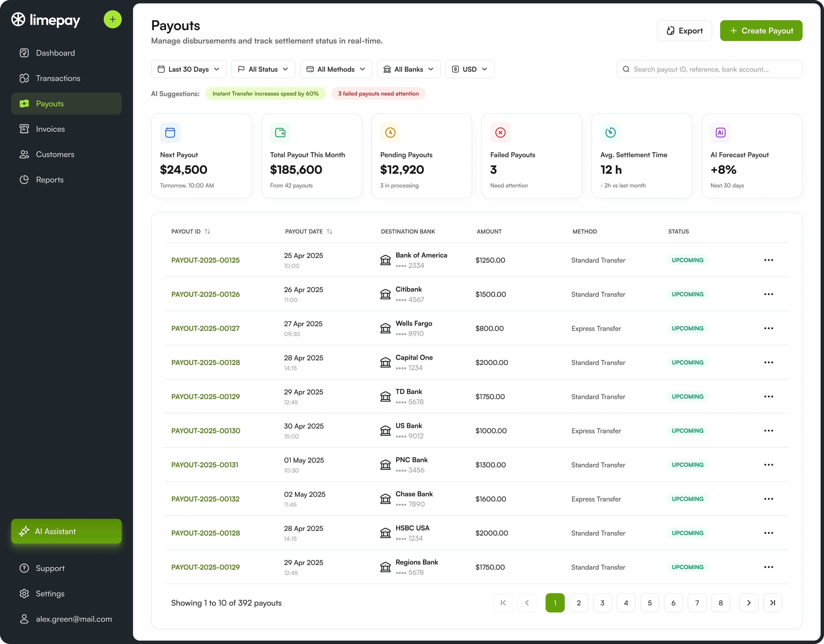Launch the AI Assistant button
This screenshot has height=644, width=824.
(x=66, y=531)
